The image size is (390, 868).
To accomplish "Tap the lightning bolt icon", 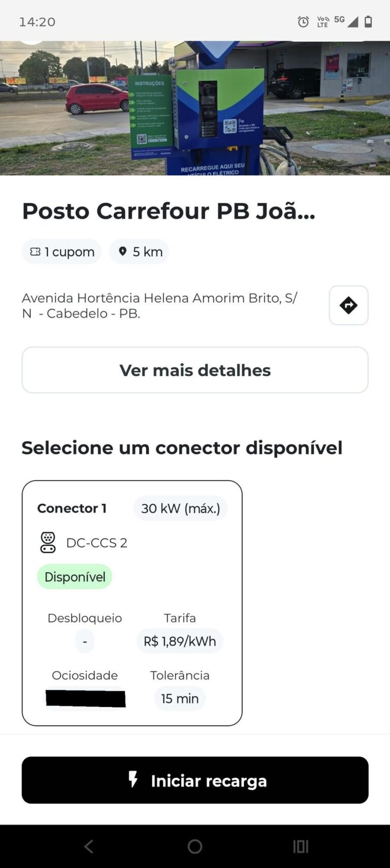I will 133,780.
